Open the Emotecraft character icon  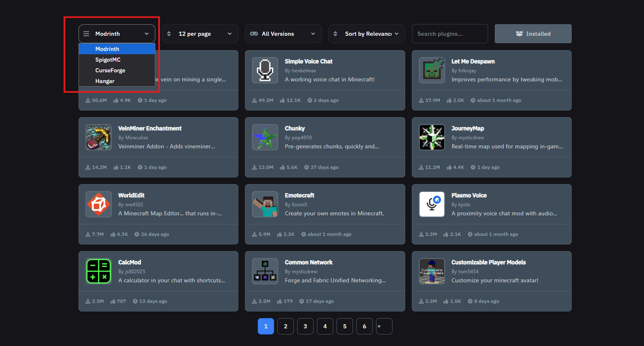[265, 204]
